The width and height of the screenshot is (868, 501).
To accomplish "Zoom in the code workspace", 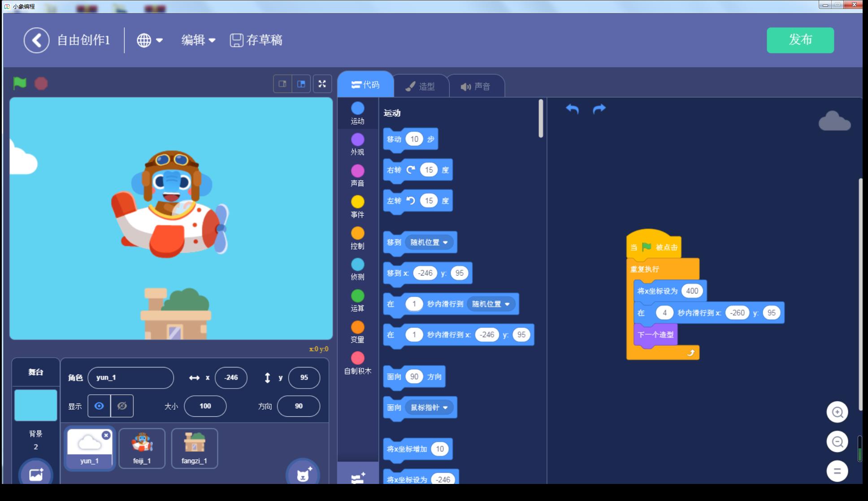I will 837,412.
